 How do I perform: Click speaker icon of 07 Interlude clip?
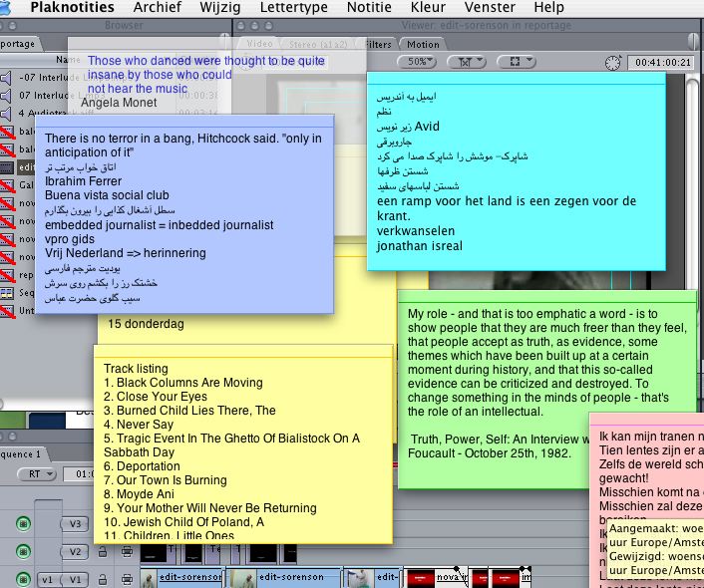[x=6, y=96]
